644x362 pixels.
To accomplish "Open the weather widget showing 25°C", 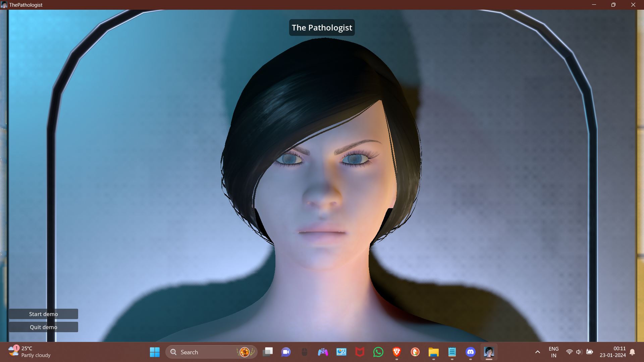I will tap(30, 352).
